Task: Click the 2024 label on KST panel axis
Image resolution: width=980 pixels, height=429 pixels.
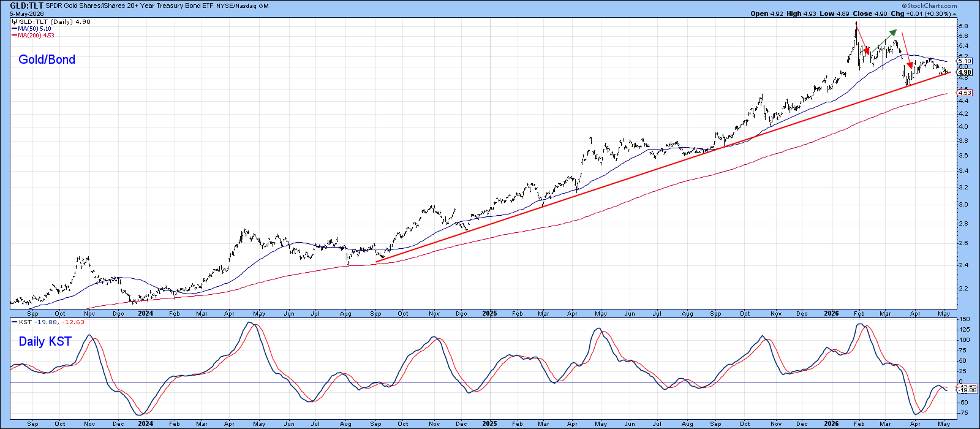Action: [x=145, y=423]
